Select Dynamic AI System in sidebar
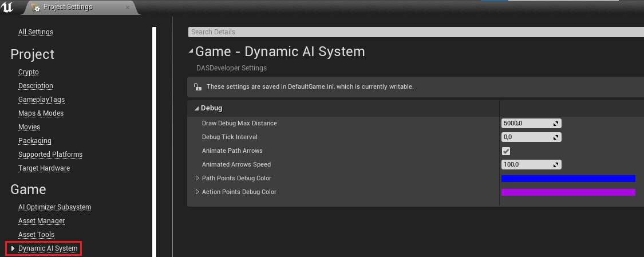Viewport: 644px width, 257px height. click(48, 248)
